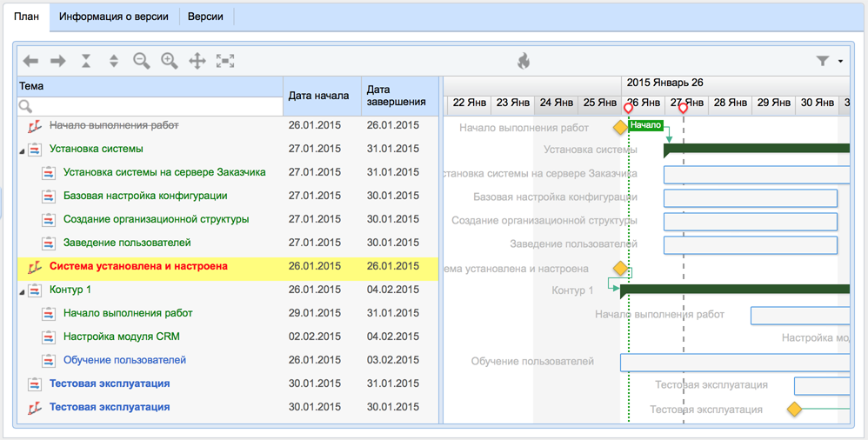
Task: Focus the Тема search field
Action: pos(150,106)
